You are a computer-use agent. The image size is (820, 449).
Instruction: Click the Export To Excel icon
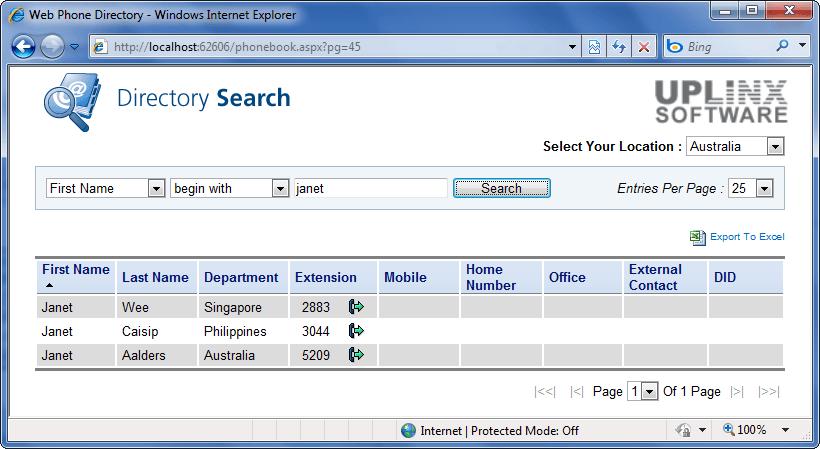point(697,237)
